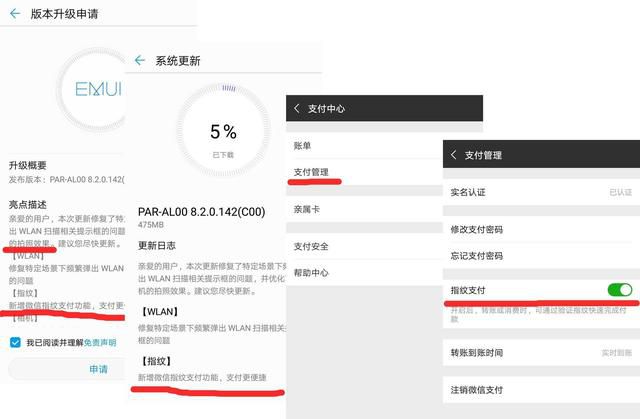Open 帮助中心 entry

point(311,273)
